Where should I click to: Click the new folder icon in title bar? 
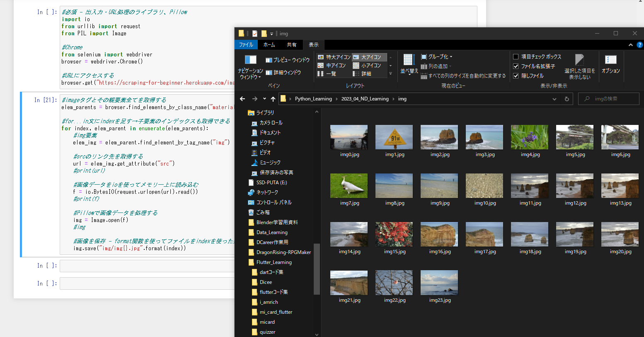pos(264,34)
